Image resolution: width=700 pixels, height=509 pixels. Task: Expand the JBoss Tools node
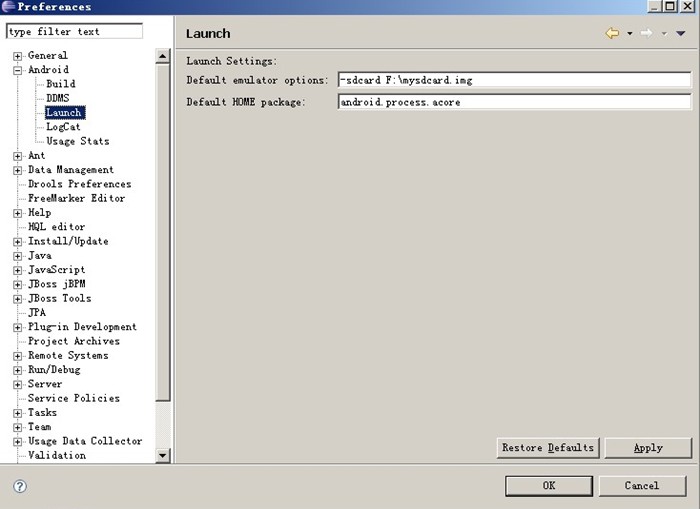point(17,299)
